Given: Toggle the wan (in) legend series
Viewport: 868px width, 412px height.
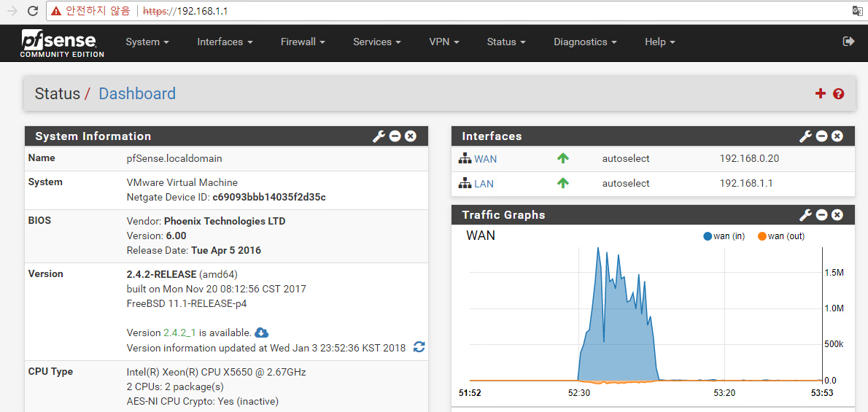Looking at the screenshot, I should (724, 236).
